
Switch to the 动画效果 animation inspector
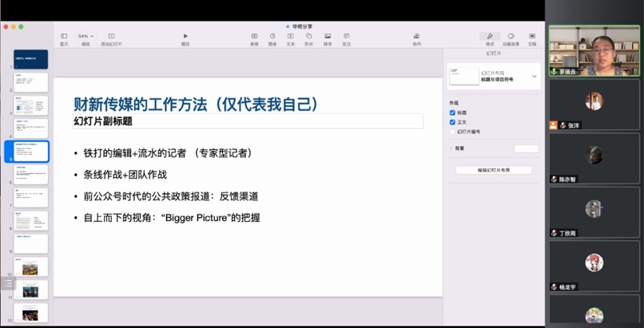[x=511, y=36]
